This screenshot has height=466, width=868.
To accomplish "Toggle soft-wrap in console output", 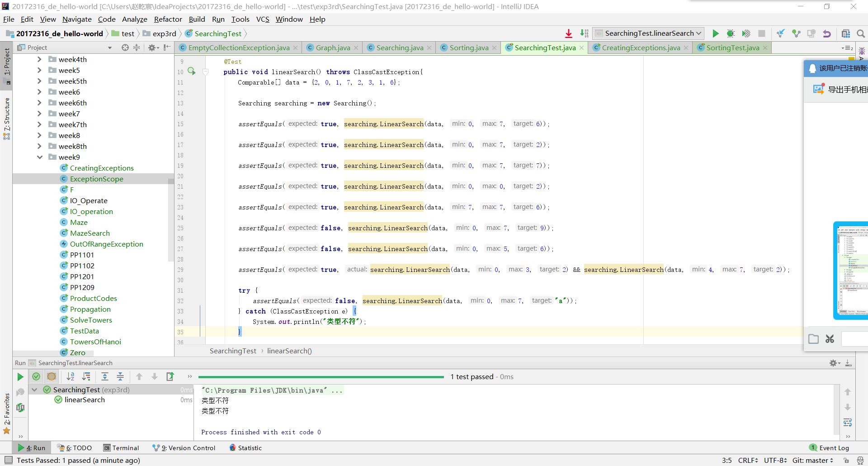I will 848,422.
